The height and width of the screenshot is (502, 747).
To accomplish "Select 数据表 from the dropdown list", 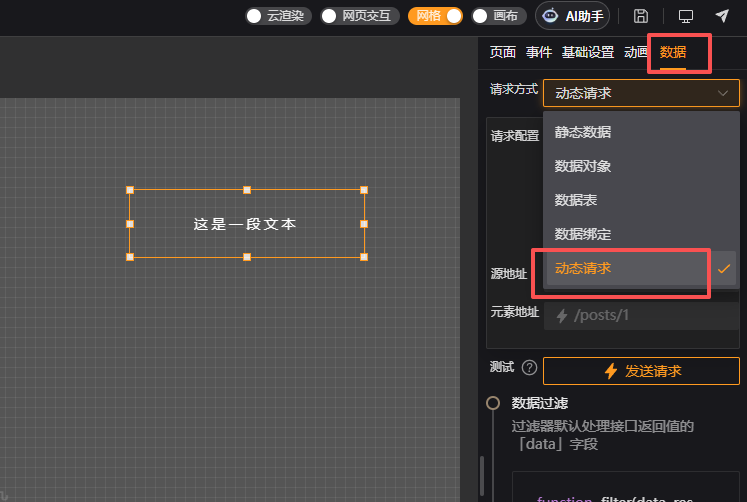I will pyautogui.click(x=641, y=200).
